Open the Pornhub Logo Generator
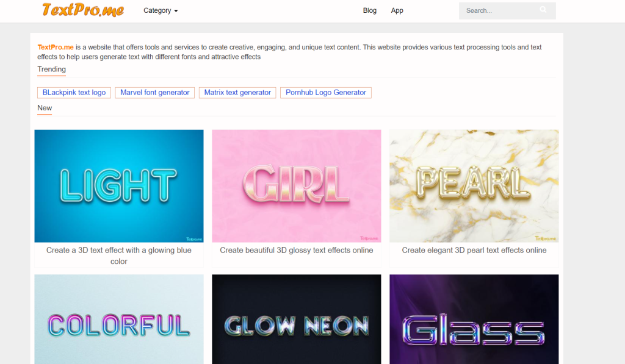 tap(325, 92)
